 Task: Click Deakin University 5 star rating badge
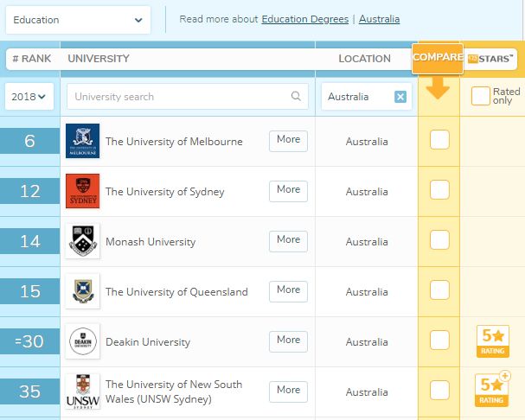point(492,341)
